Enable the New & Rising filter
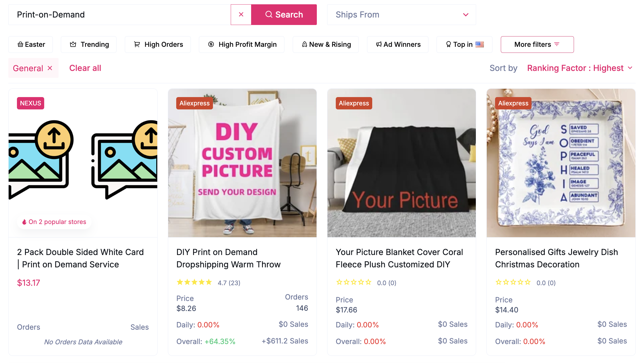This screenshot has width=644, height=363. (x=325, y=44)
